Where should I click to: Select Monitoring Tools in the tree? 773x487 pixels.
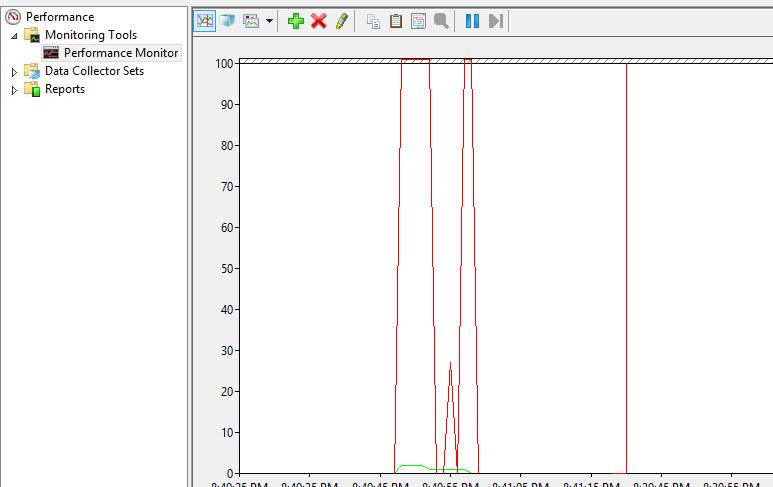pyautogui.click(x=91, y=35)
